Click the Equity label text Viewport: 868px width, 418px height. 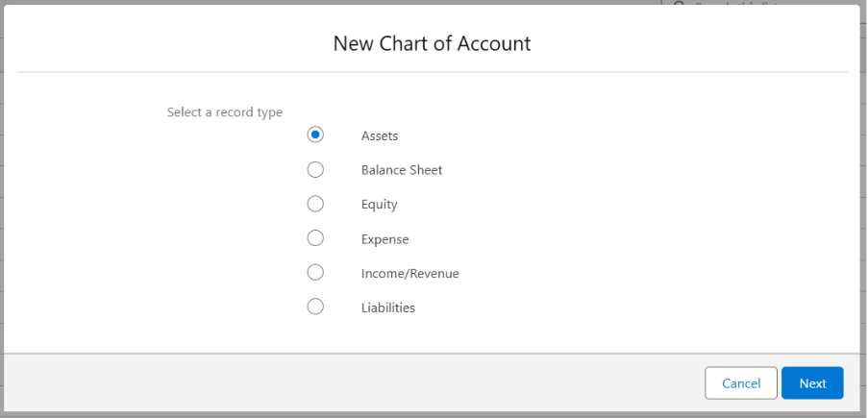[x=379, y=205]
